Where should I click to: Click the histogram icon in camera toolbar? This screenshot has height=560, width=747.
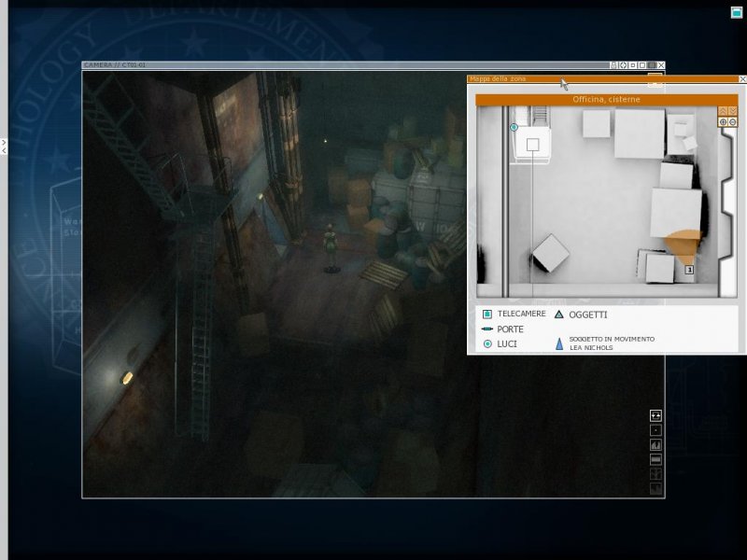click(655, 445)
